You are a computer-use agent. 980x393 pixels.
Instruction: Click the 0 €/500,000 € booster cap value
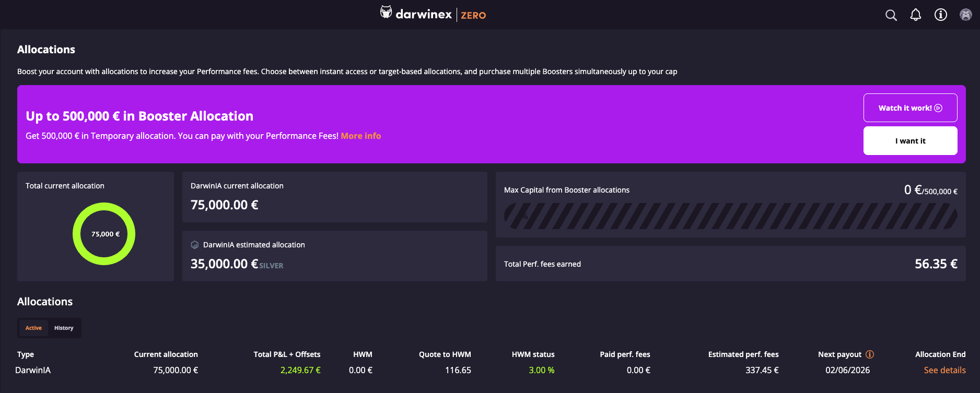coord(931,190)
